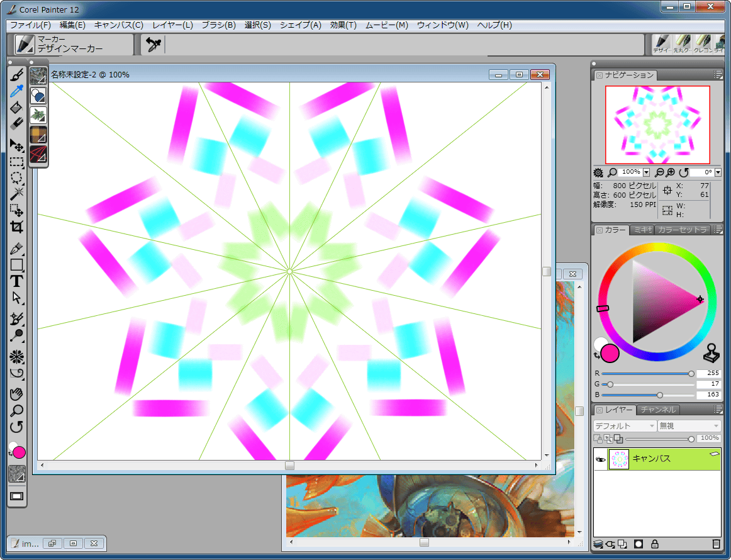Viewport: 731px width, 560px height.
Task: Open the toolbox paper selector
Action: tap(17, 474)
